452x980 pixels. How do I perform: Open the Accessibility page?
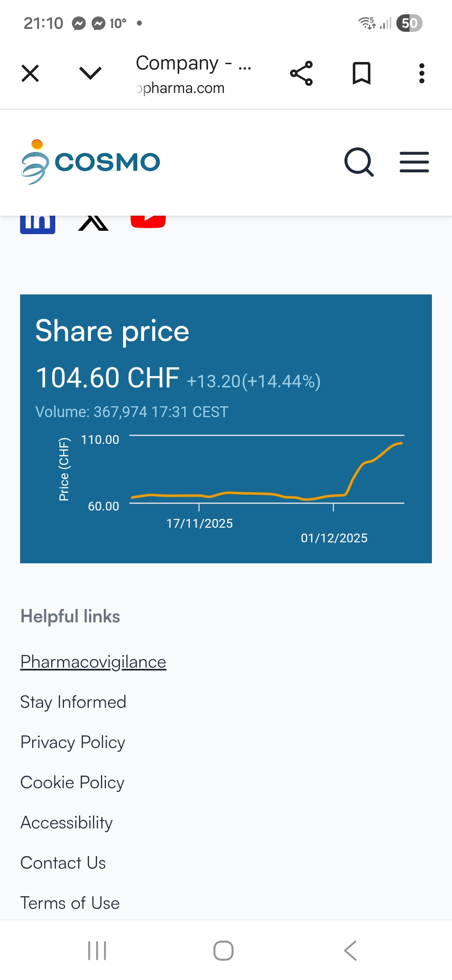point(67,823)
